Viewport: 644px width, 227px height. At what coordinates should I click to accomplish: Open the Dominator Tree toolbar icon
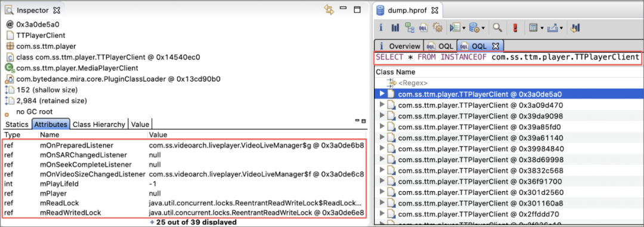tap(410, 28)
